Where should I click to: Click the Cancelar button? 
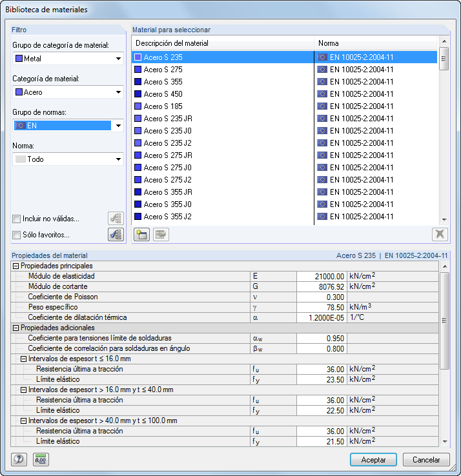pyautogui.click(x=426, y=460)
